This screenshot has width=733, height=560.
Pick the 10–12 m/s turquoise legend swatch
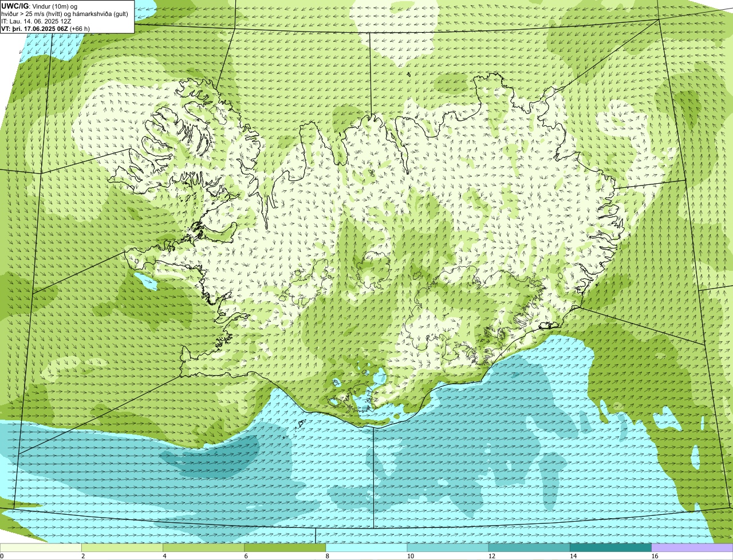pos(448,547)
